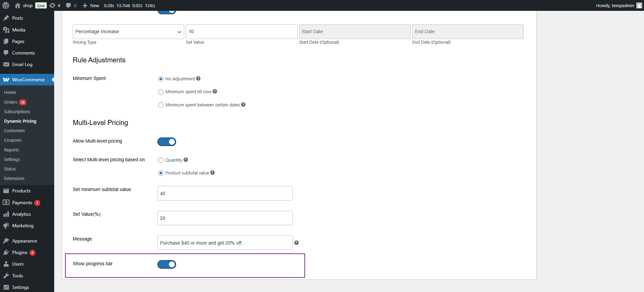Open the Start Date picker field
This screenshot has width=644, height=292.
[355, 32]
